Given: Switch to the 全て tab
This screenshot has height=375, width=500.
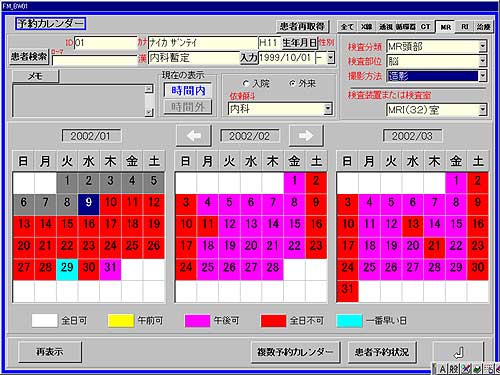Looking at the screenshot, I should coord(347,27).
